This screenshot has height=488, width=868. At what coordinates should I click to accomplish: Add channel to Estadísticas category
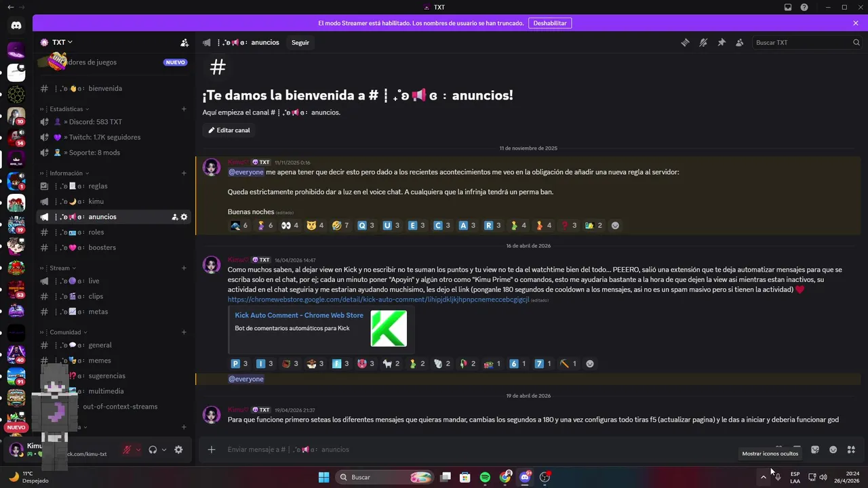coord(184,108)
